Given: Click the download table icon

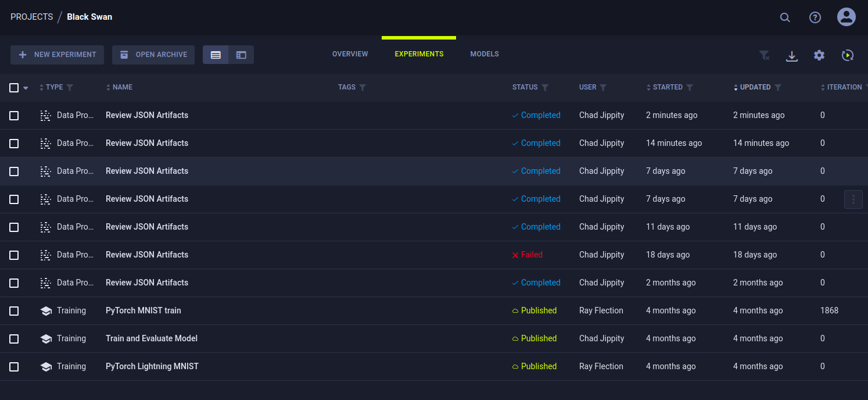Looking at the screenshot, I should tap(791, 55).
